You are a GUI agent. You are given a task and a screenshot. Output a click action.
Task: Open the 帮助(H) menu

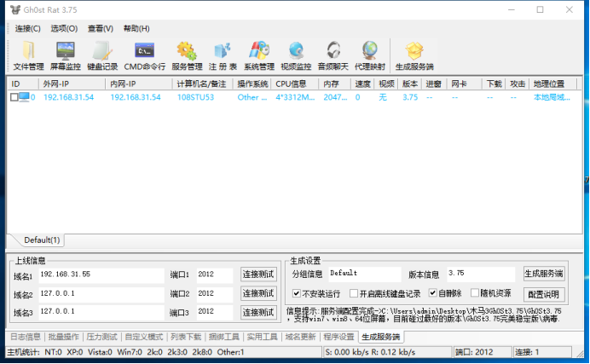[x=136, y=29]
